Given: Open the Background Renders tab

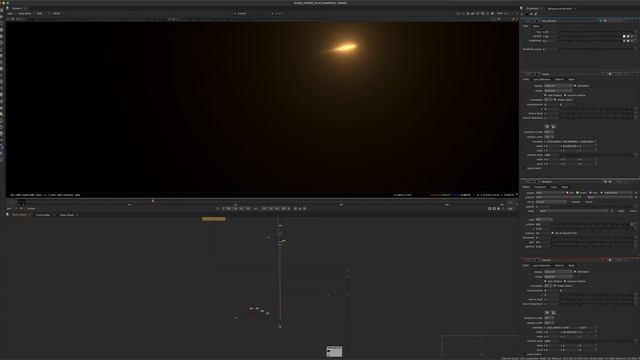Looking at the screenshot, I should point(560,9).
